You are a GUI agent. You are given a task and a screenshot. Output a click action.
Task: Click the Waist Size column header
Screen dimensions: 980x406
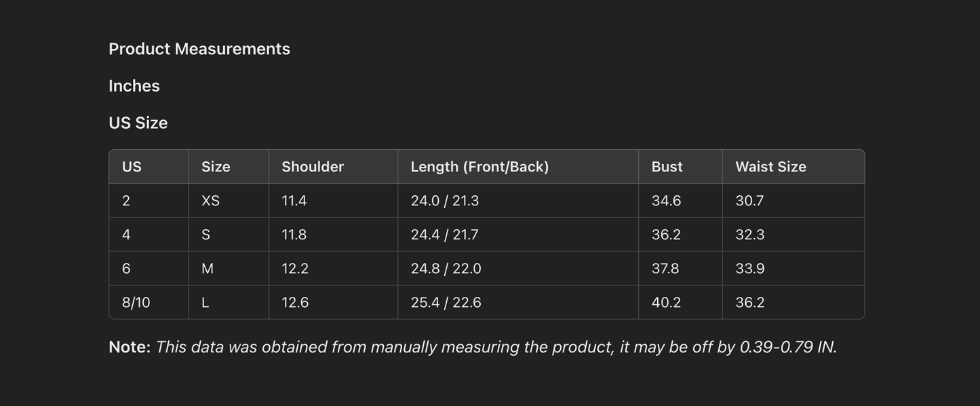[x=770, y=167]
